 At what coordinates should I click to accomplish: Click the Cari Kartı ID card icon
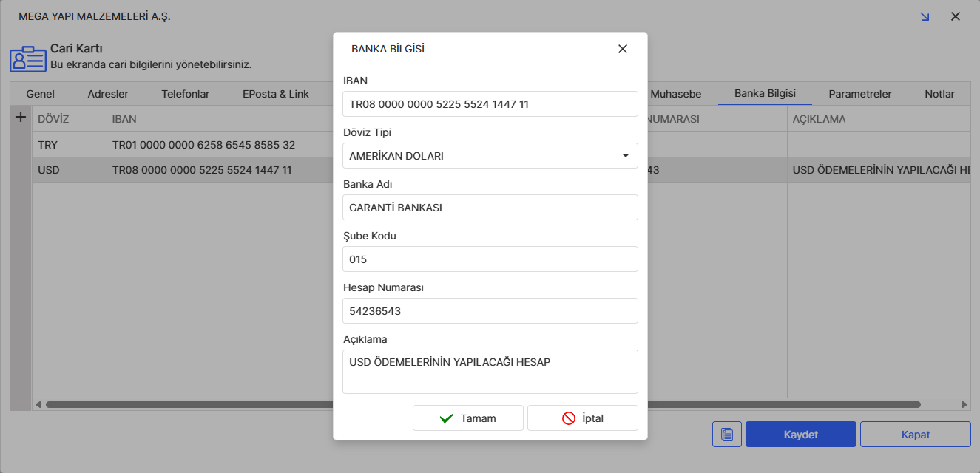point(27,59)
